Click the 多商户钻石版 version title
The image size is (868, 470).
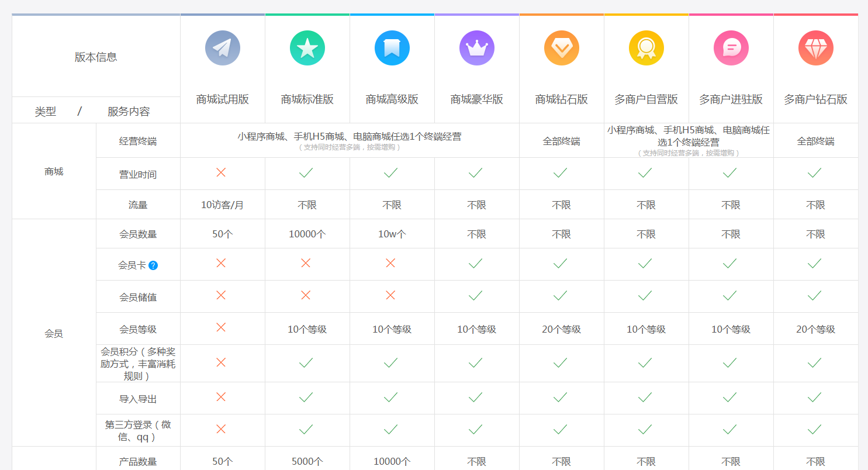815,99
